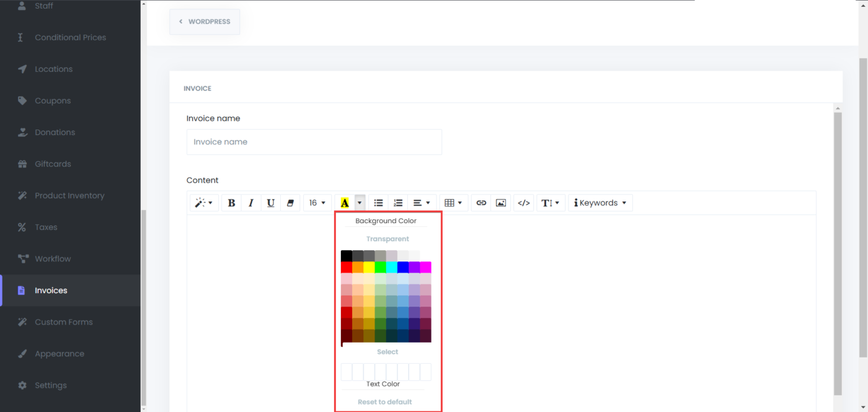Click the Invoice name input field
Screen dimensions: 868x412
[314, 142]
